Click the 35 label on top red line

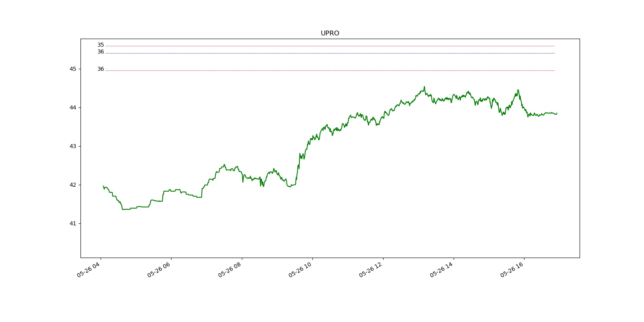(101, 45)
